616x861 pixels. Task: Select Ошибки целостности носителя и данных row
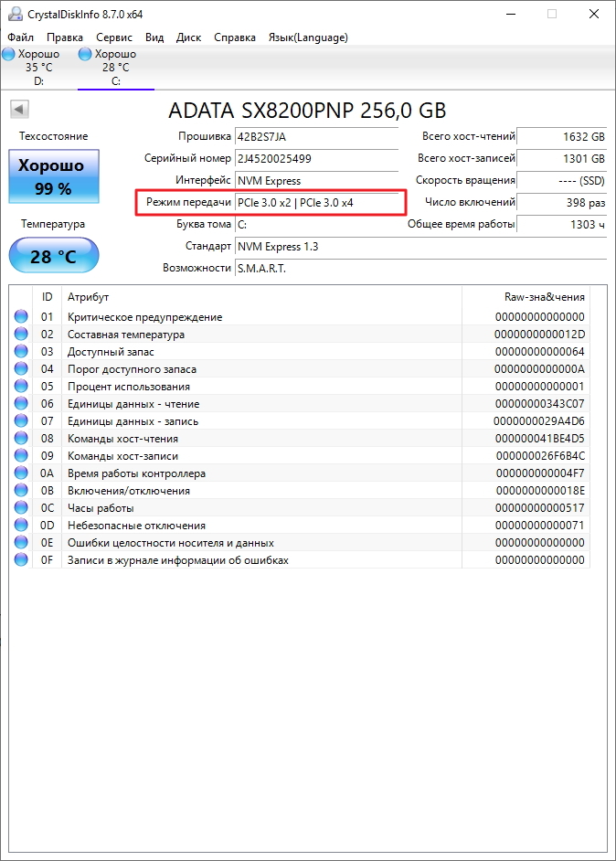(x=300, y=543)
